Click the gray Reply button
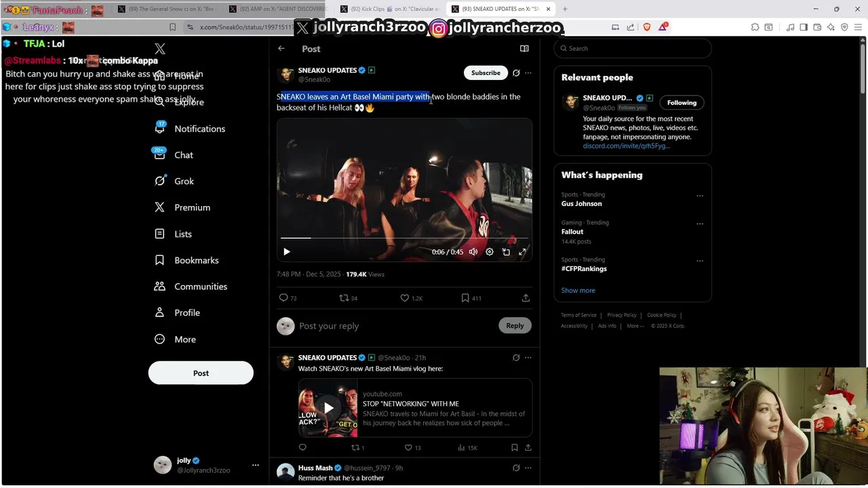Screen dimensions: 868x488 tap(515, 326)
